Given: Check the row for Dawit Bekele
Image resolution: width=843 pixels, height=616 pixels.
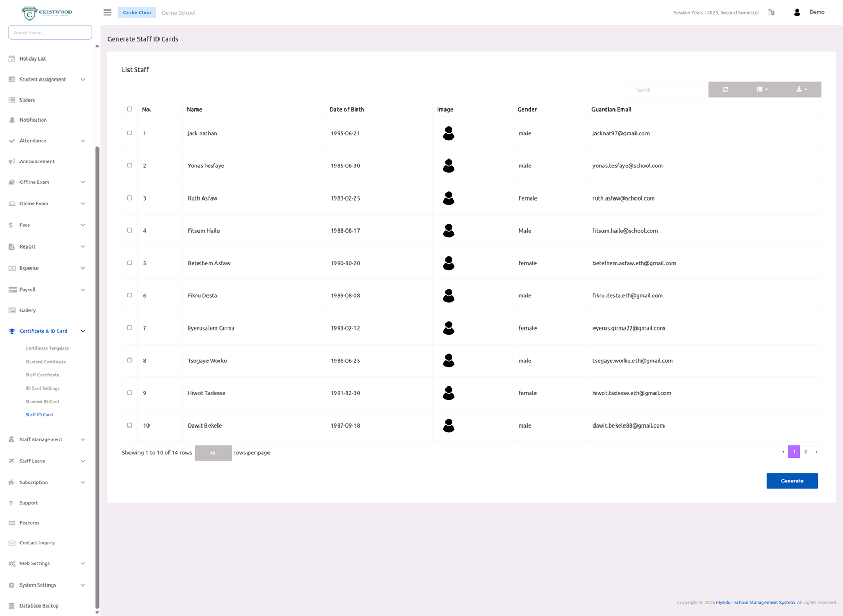Looking at the screenshot, I should pos(130,425).
